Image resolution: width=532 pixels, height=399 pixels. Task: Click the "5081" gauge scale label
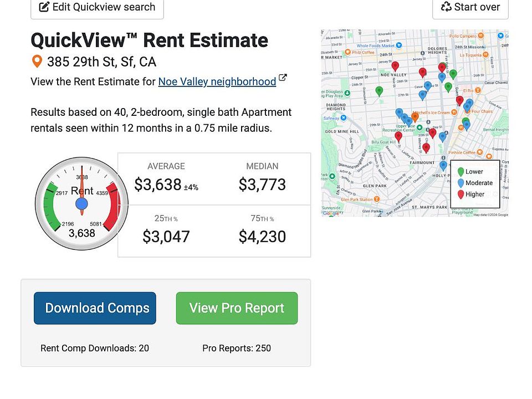pyautogui.click(x=96, y=224)
